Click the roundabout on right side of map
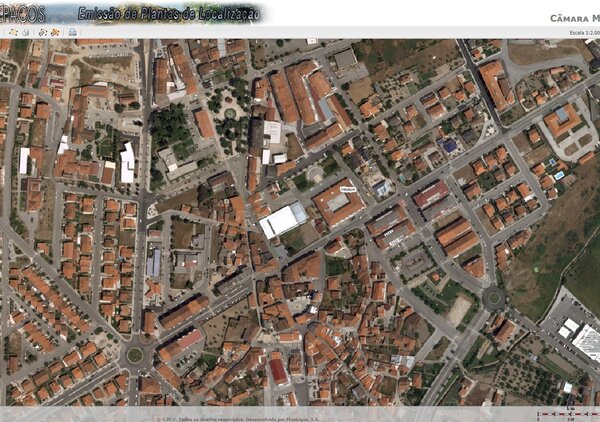 point(491,297)
